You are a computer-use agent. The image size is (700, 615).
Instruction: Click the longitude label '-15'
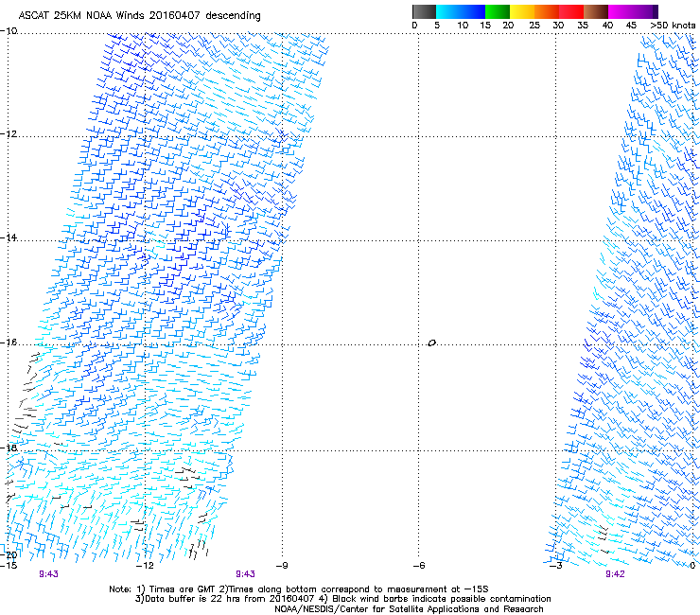(9, 566)
